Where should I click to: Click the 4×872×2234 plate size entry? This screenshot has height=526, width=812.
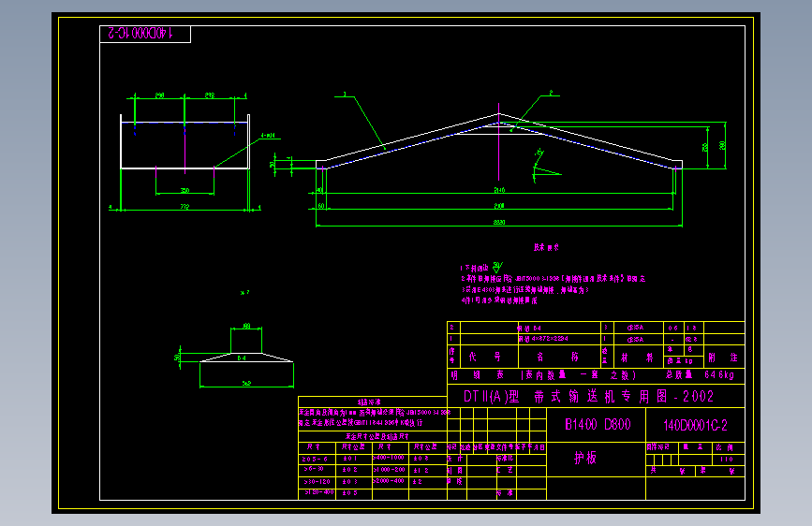coord(542,339)
